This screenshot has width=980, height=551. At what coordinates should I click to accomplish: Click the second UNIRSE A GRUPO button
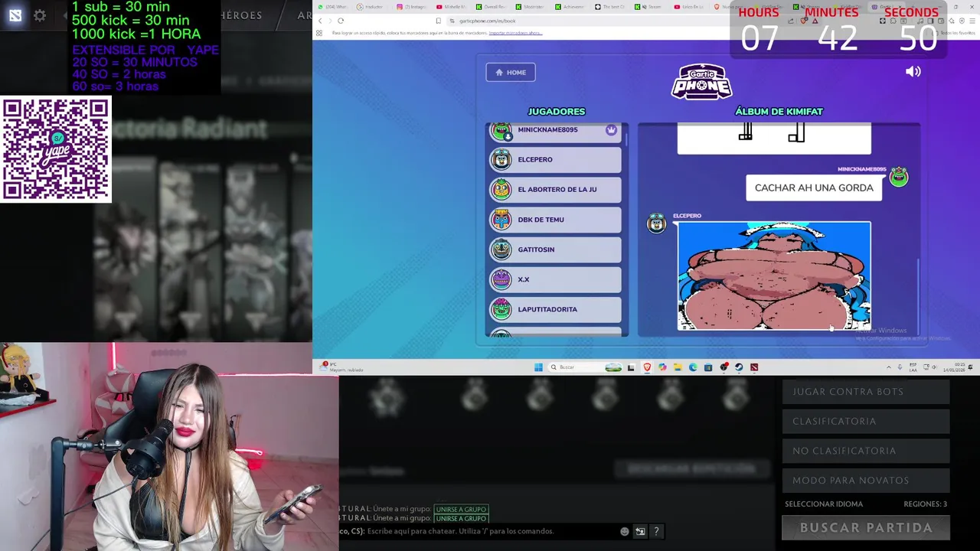(461, 518)
